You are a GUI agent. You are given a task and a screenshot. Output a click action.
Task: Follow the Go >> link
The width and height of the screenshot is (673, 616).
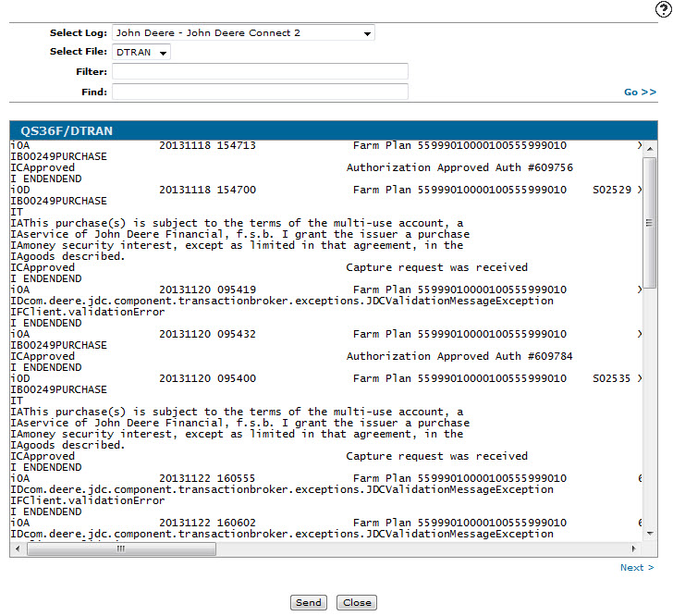(x=640, y=92)
